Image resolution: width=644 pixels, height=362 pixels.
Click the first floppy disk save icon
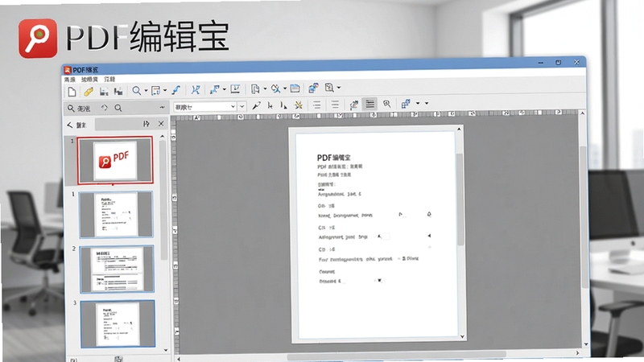[104, 91]
